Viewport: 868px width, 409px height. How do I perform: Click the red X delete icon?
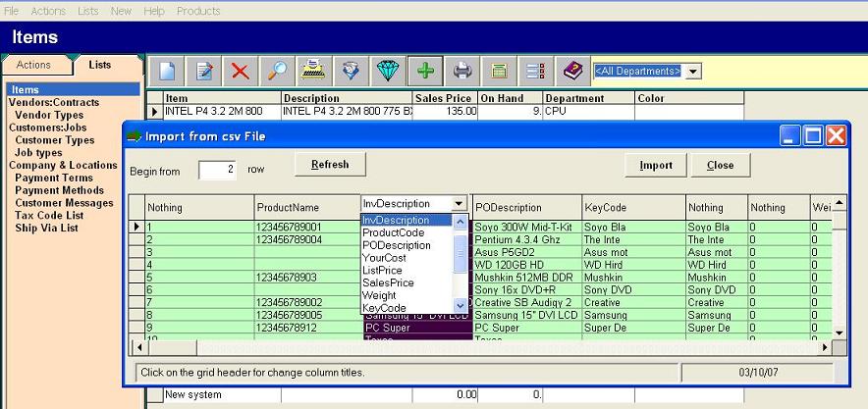[x=241, y=71]
